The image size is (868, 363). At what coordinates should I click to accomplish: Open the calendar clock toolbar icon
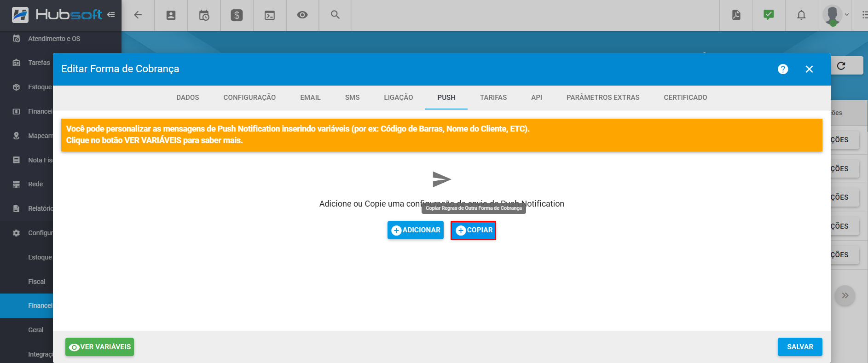point(204,15)
